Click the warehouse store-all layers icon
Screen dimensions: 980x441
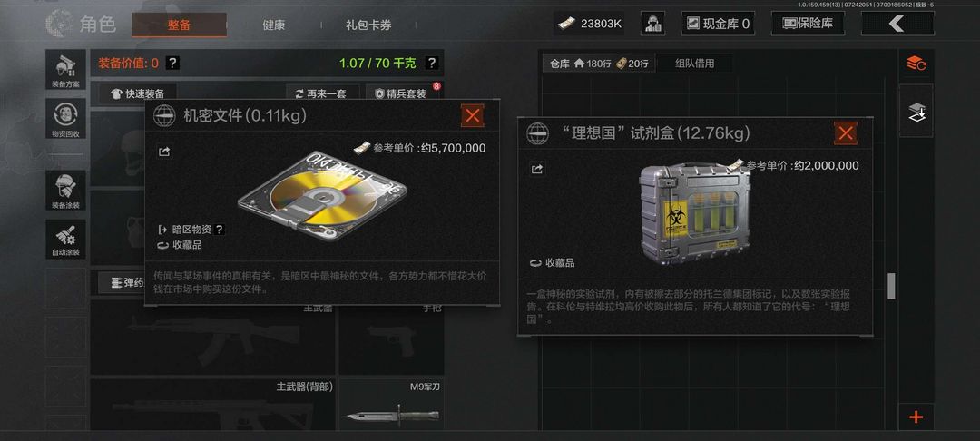click(x=916, y=112)
